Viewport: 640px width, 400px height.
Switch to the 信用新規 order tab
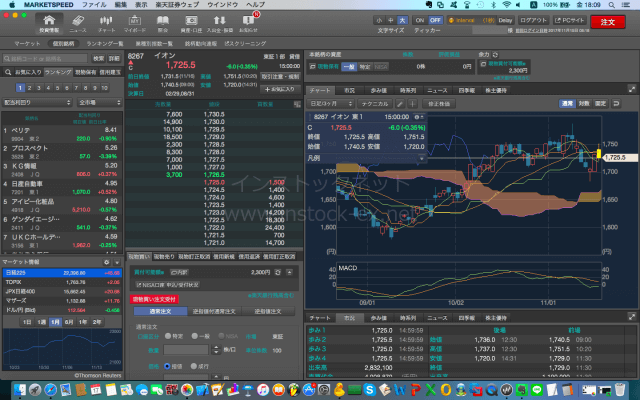click(x=225, y=256)
